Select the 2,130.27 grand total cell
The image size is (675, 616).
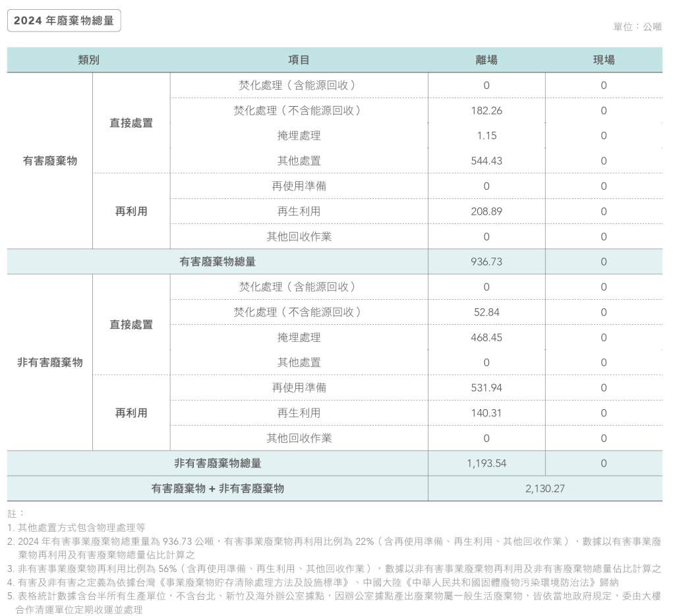coord(545,489)
